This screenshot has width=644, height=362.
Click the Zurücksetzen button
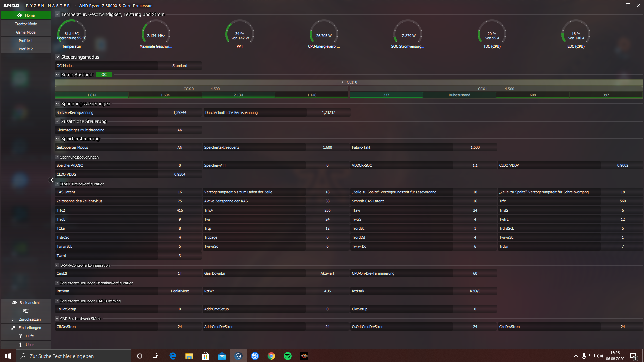[26, 319]
